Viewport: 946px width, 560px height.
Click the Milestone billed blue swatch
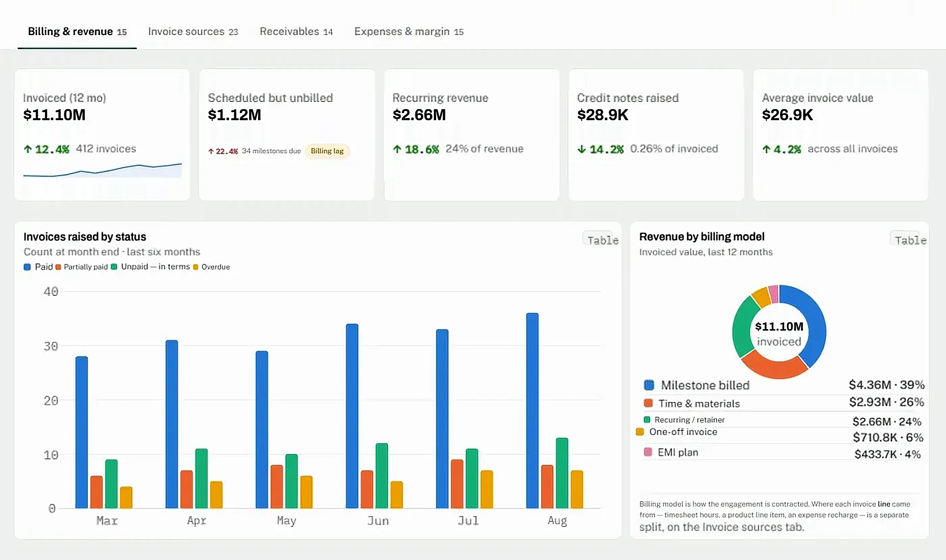tap(649, 385)
